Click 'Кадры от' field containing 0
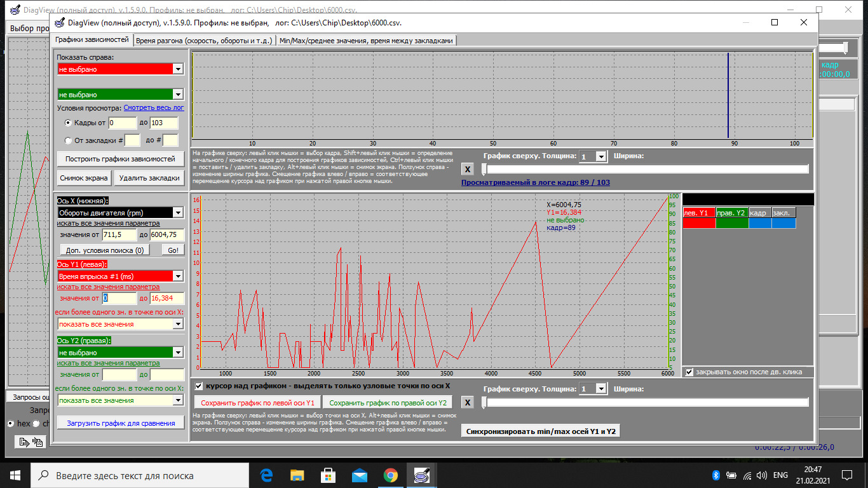 coord(122,123)
